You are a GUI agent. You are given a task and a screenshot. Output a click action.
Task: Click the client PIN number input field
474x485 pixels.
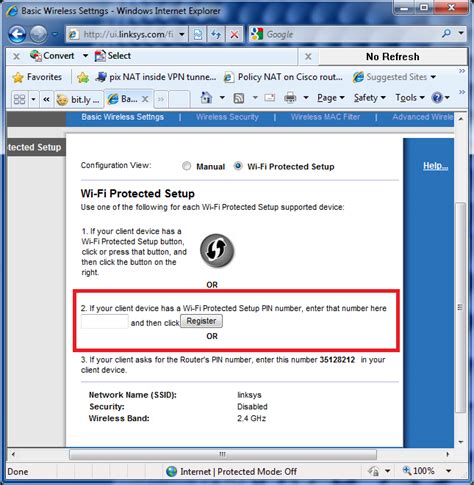[x=105, y=321]
